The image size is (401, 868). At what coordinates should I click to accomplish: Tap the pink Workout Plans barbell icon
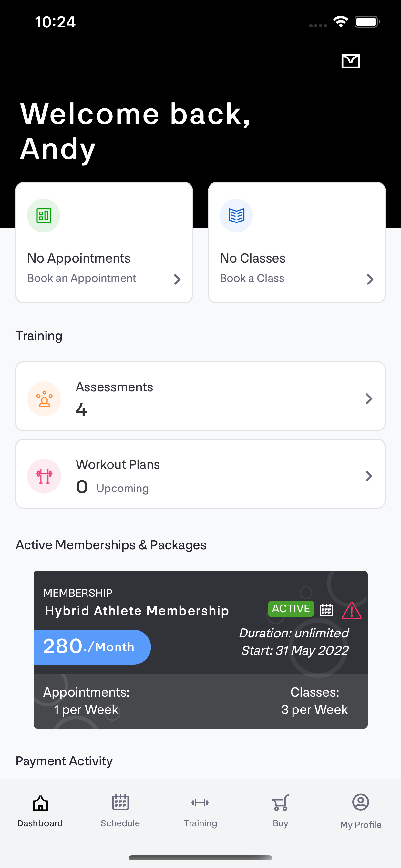(44, 476)
